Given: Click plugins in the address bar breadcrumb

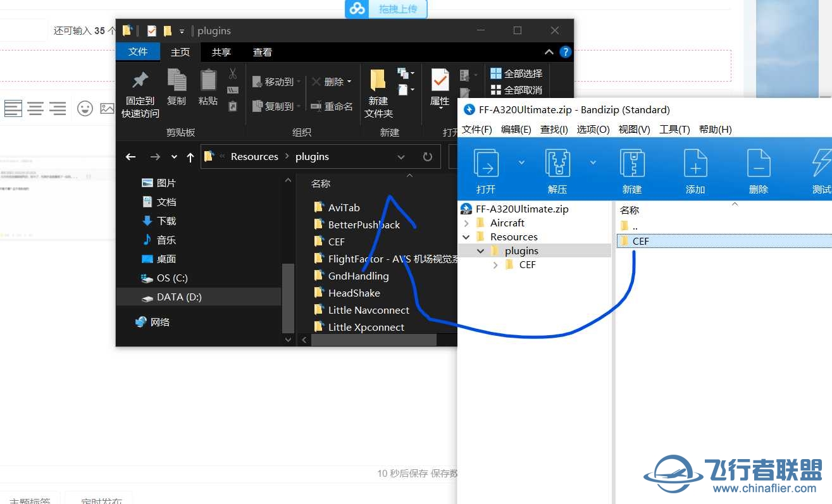Looking at the screenshot, I should tap(312, 156).
